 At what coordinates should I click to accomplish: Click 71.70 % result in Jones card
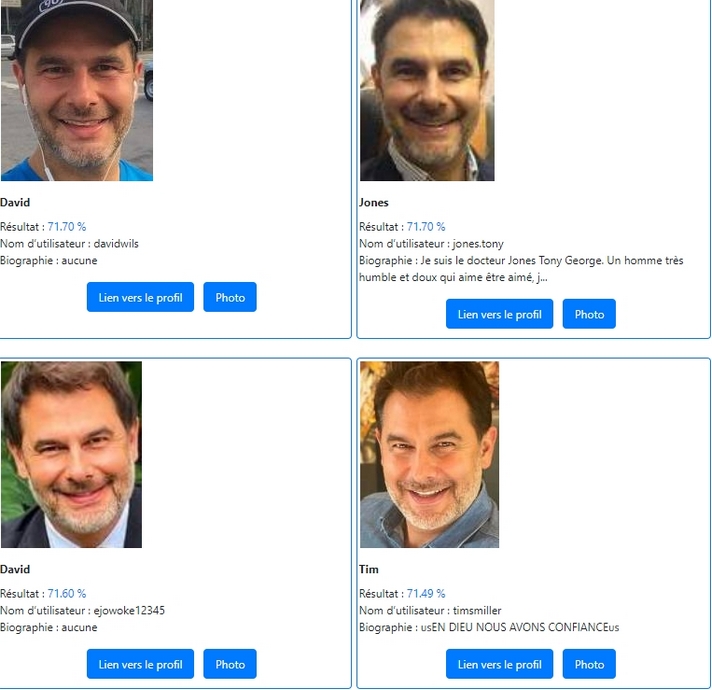[x=426, y=227]
